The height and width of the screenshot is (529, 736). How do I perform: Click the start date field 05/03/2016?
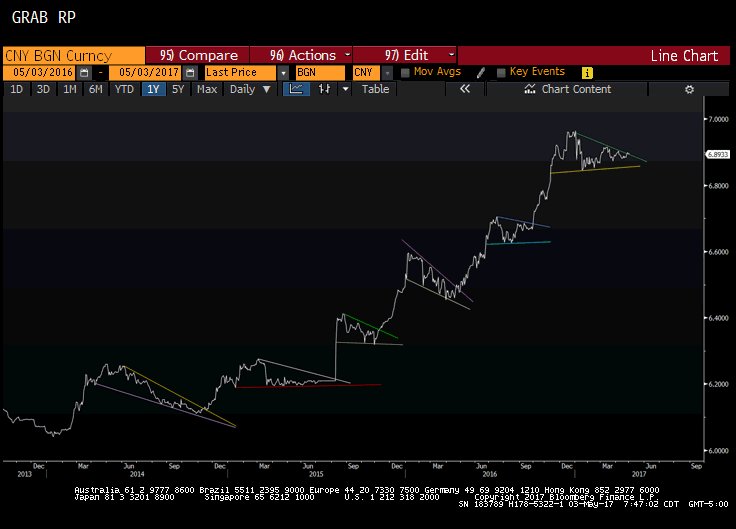[x=41, y=73]
